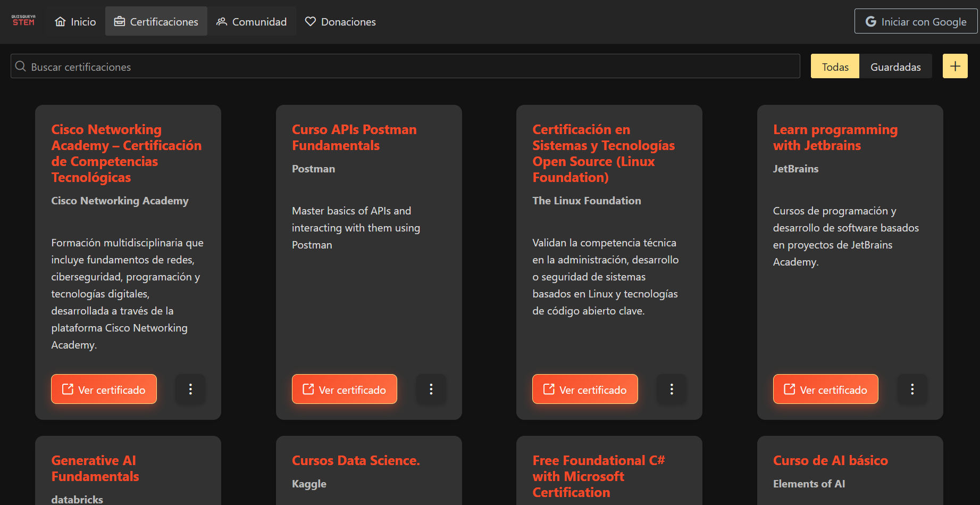The height and width of the screenshot is (505, 980).
Task: Show all certifications with Todas filter
Action: (834, 67)
